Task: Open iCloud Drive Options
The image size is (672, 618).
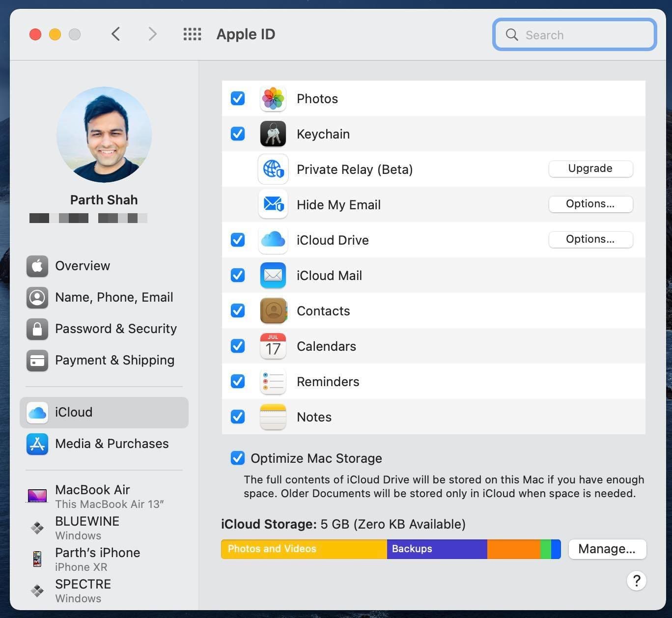Action: [590, 239]
